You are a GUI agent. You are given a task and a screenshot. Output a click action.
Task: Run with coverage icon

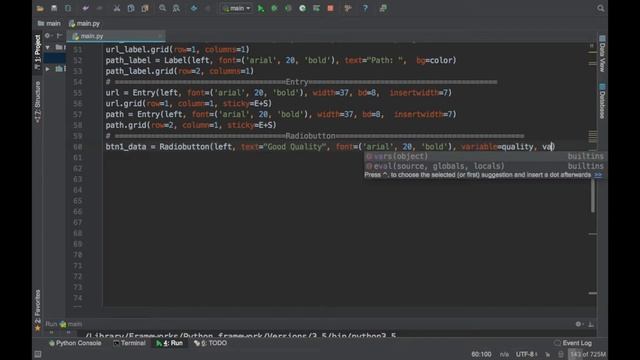pyautogui.click(x=288, y=8)
